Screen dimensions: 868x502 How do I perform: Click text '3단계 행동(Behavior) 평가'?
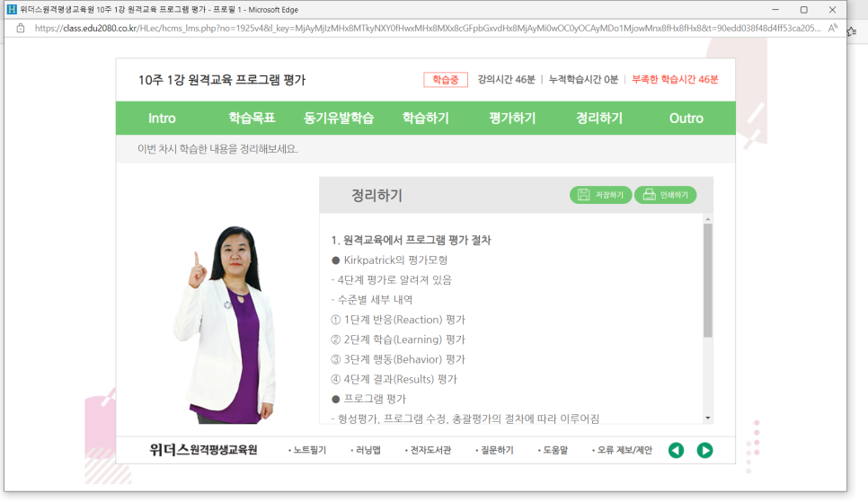point(404,360)
